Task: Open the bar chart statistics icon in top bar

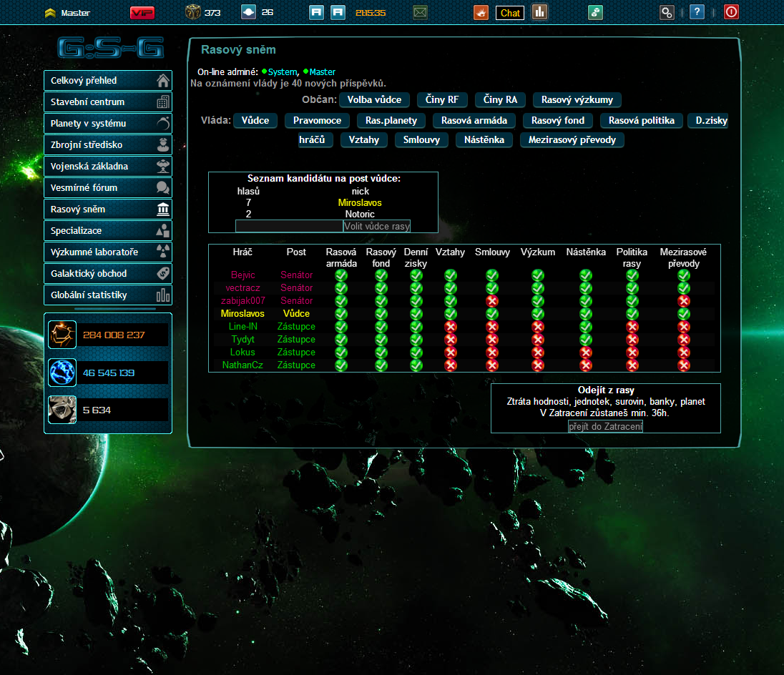Action: [x=539, y=12]
